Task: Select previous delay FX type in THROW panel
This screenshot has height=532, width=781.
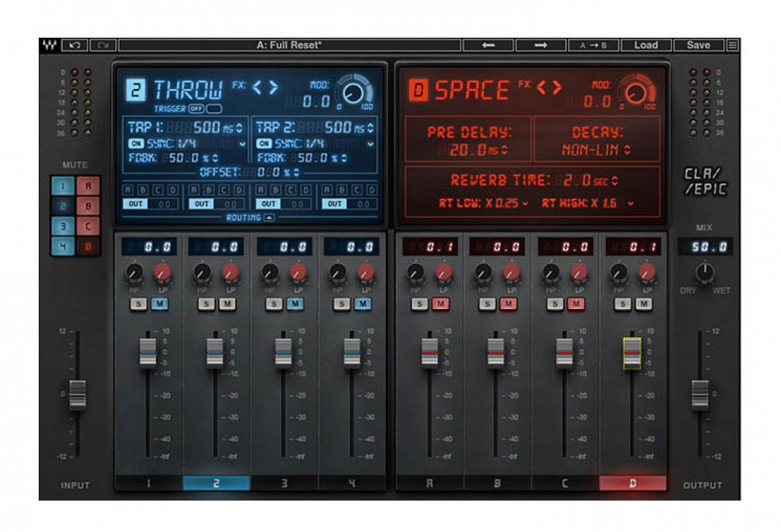Action: [257, 87]
